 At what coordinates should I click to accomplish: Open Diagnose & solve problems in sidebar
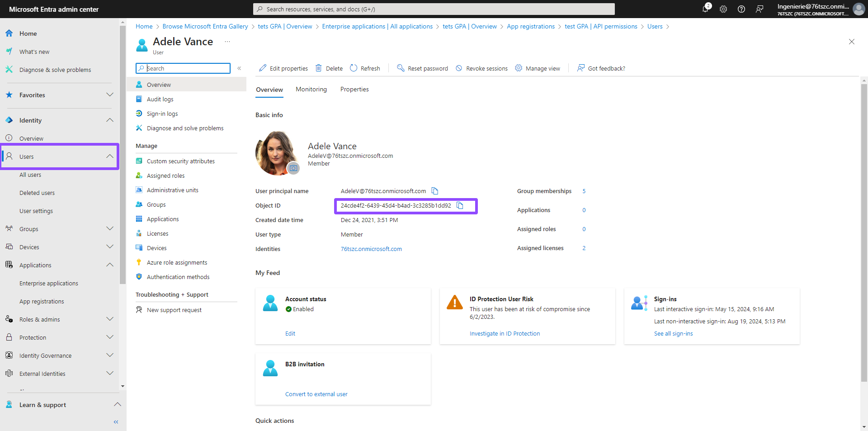tap(55, 70)
